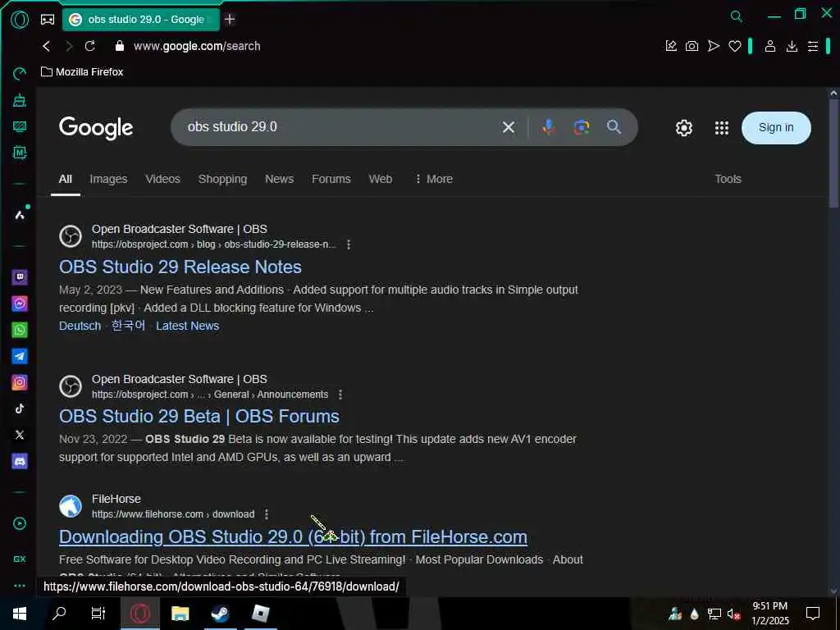Switch to Forums results tab
The height and width of the screenshot is (630, 840).
point(331,179)
